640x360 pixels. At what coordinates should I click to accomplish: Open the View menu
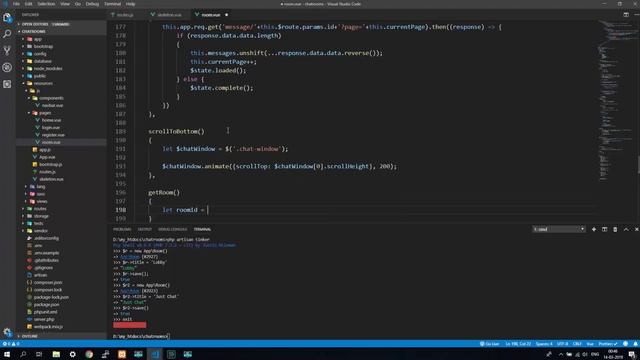[65, 4]
